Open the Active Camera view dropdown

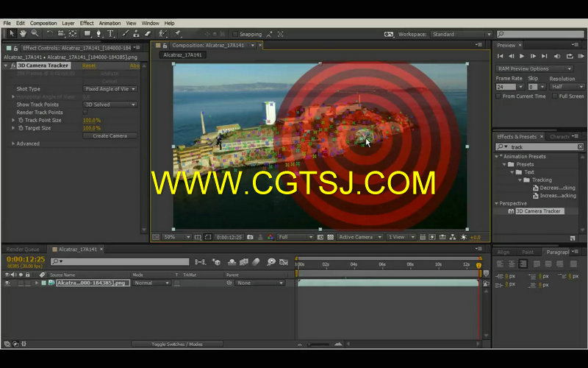(360, 237)
